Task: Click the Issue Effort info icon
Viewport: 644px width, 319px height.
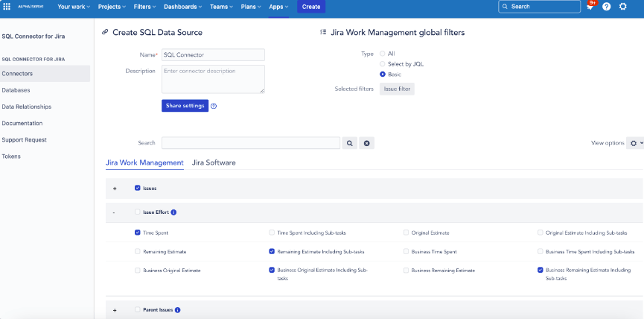Action: pos(173,212)
